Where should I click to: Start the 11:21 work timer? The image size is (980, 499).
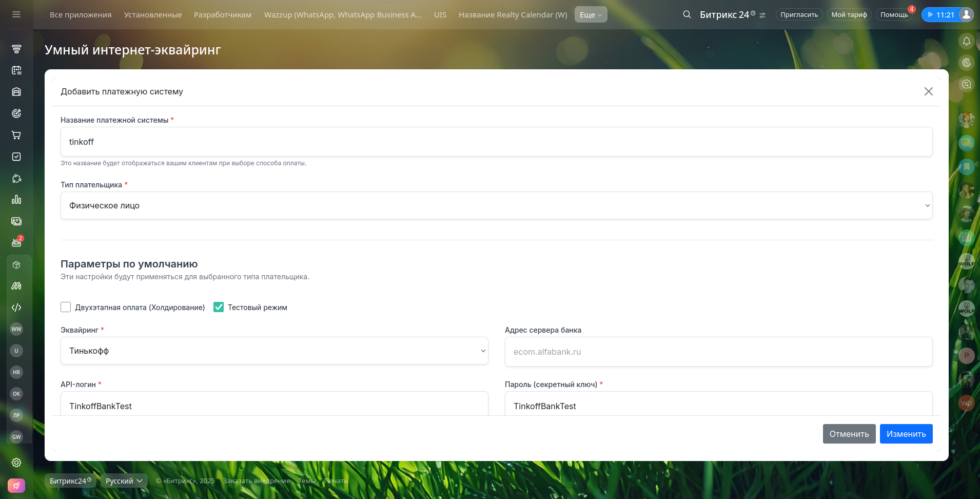(x=940, y=14)
